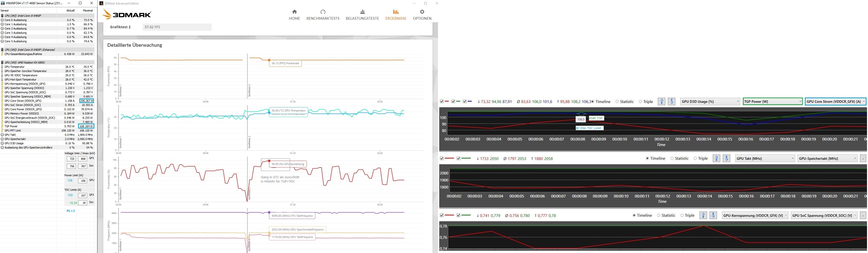Screen dimensions: 868x253
Task: Open the BENCHMARKTESTS tab in 3DMark
Action: pos(323,15)
